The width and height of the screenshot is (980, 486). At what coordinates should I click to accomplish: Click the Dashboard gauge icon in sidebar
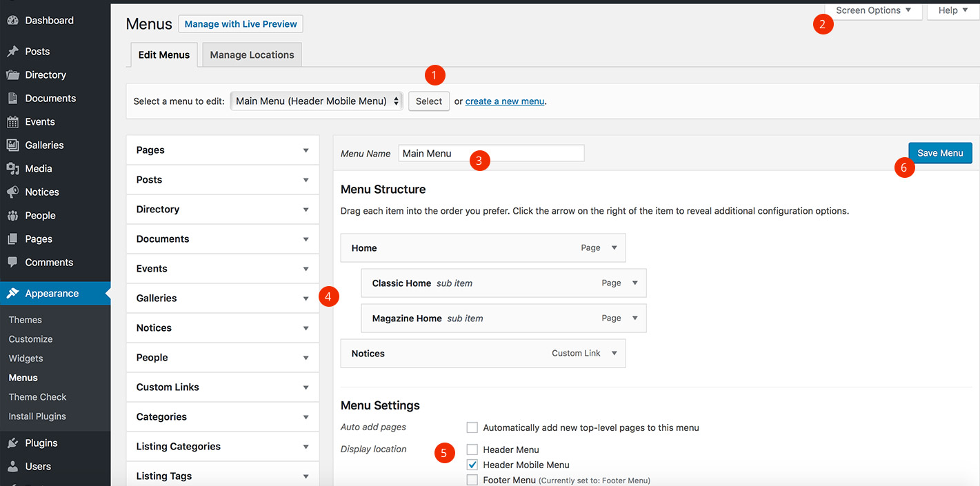[12, 21]
